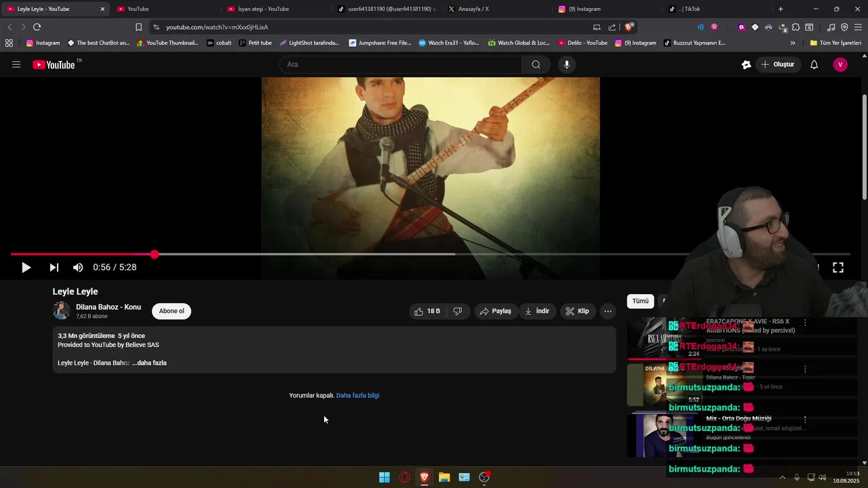Start voice search with the microphone icon
868x488 pixels.
click(x=567, y=64)
